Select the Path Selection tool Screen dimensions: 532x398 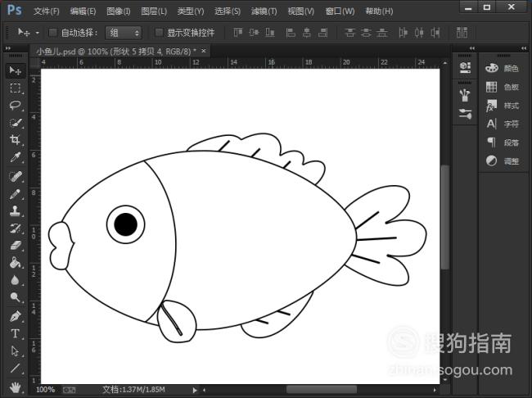point(16,351)
